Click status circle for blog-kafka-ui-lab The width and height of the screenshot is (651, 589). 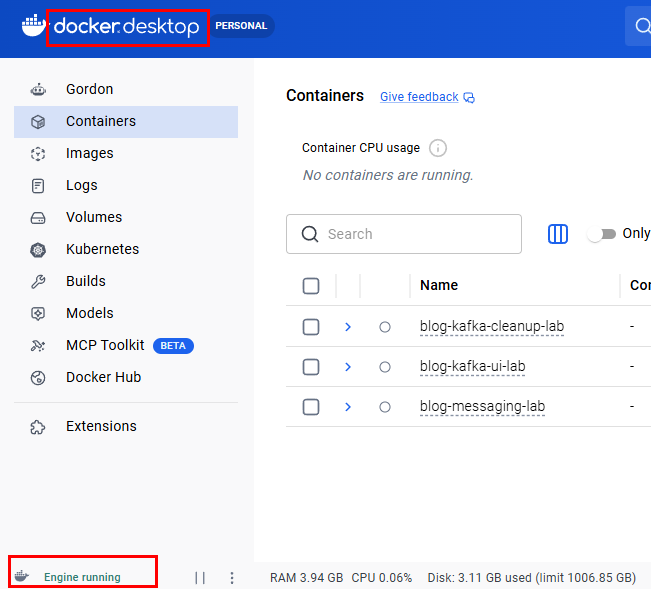point(385,367)
